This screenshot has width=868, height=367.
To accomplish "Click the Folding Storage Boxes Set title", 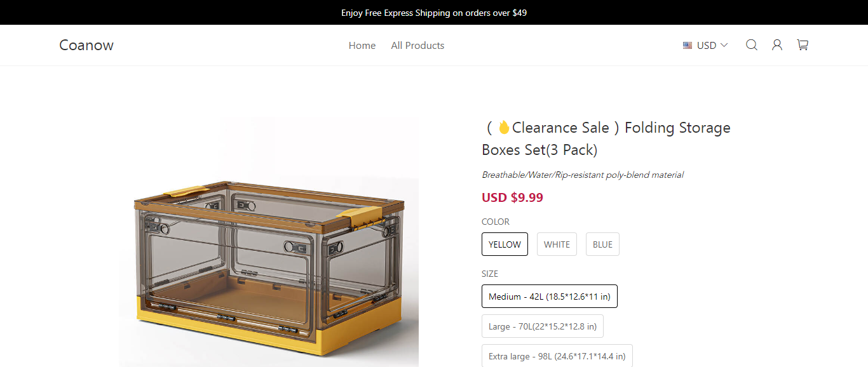I will (606, 139).
